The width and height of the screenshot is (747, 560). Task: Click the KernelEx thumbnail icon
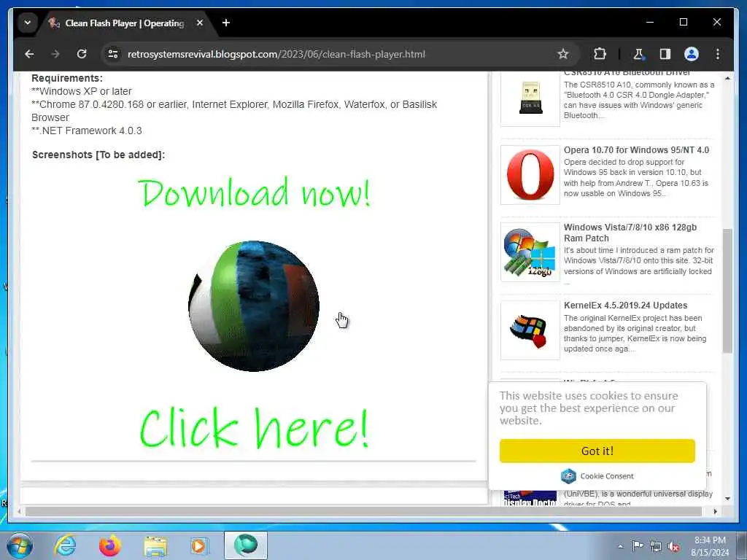530,330
